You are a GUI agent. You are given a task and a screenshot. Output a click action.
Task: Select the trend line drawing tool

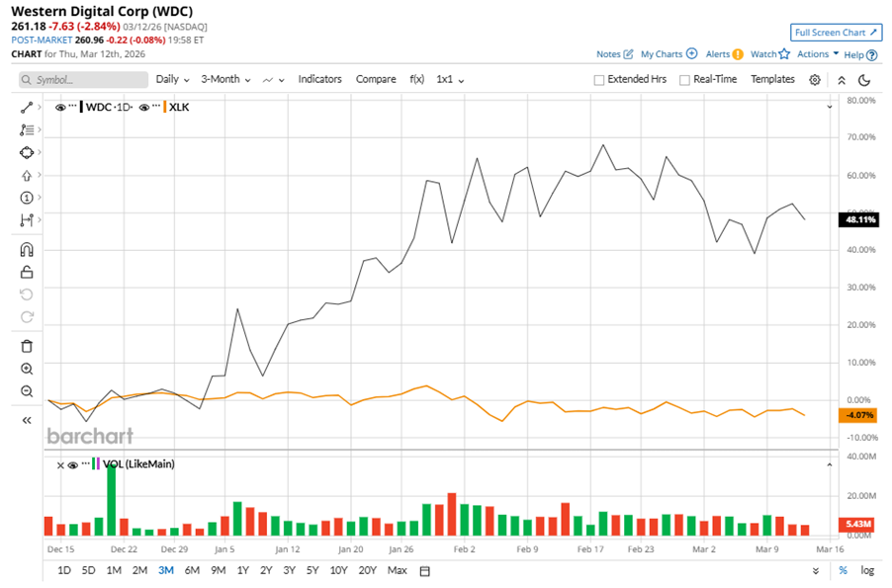(26, 107)
